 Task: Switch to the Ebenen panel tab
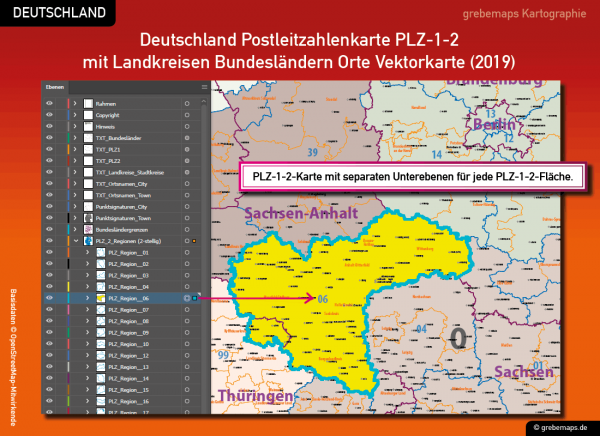[54, 88]
